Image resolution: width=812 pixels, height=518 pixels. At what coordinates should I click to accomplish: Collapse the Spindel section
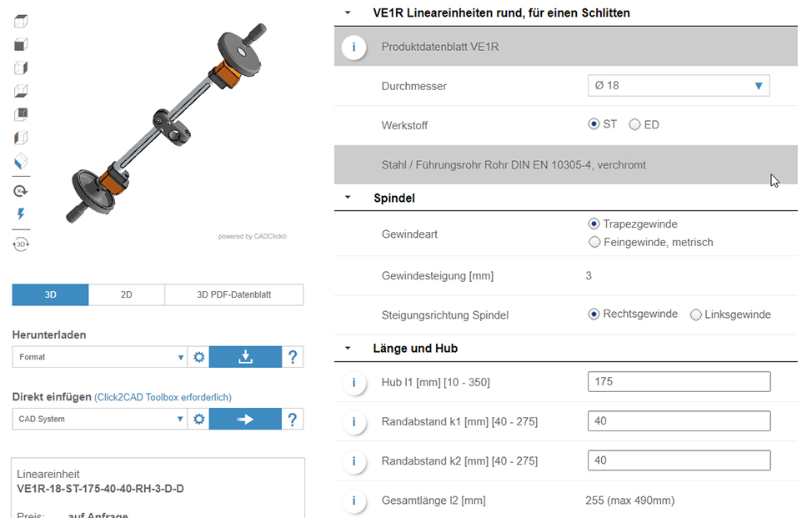tap(348, 198)
